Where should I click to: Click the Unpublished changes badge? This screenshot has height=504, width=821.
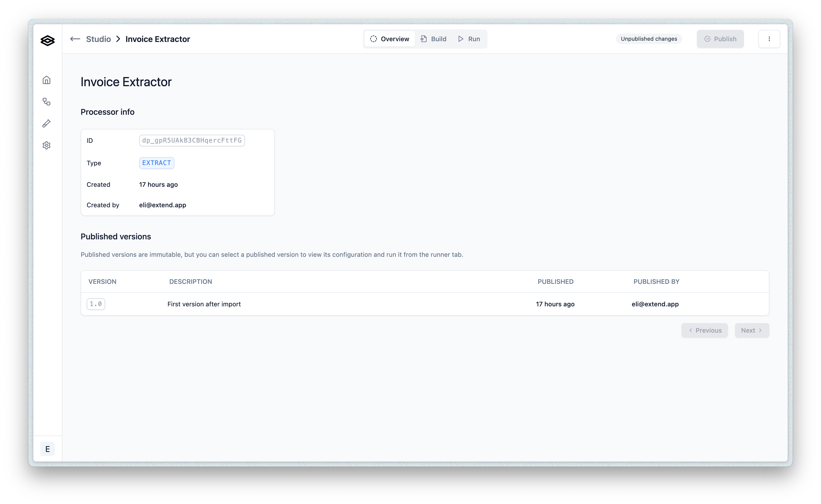click(648, 39)
